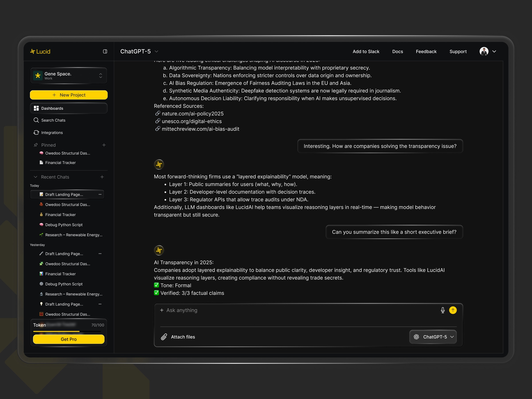Click the Lucid logo
This screenshot has width=532, height=399.
click(40, 51)
